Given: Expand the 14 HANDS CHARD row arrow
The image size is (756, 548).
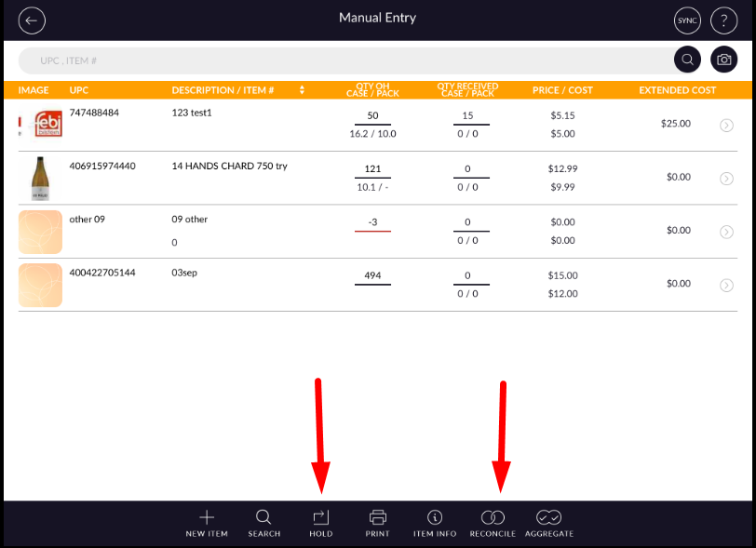Looking at the screenshot, I should pyautogui.click(x=726, y=178).
